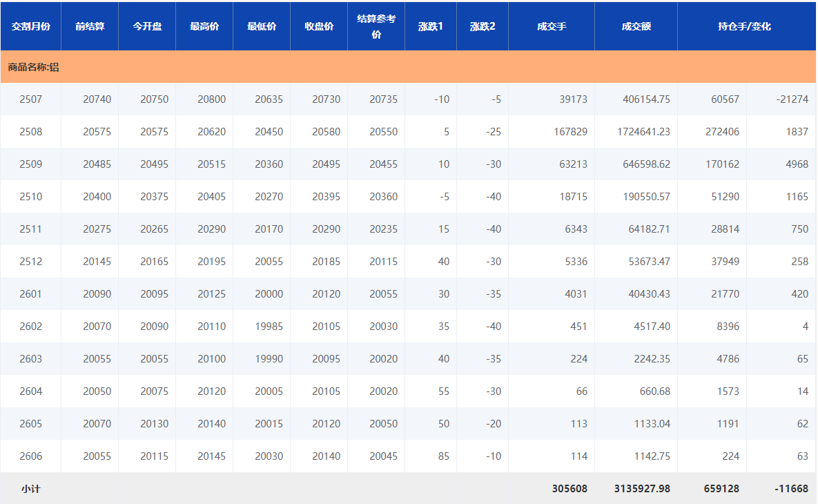
Task: Click contract month 2601 cell
Action: [x=30, y=294]
